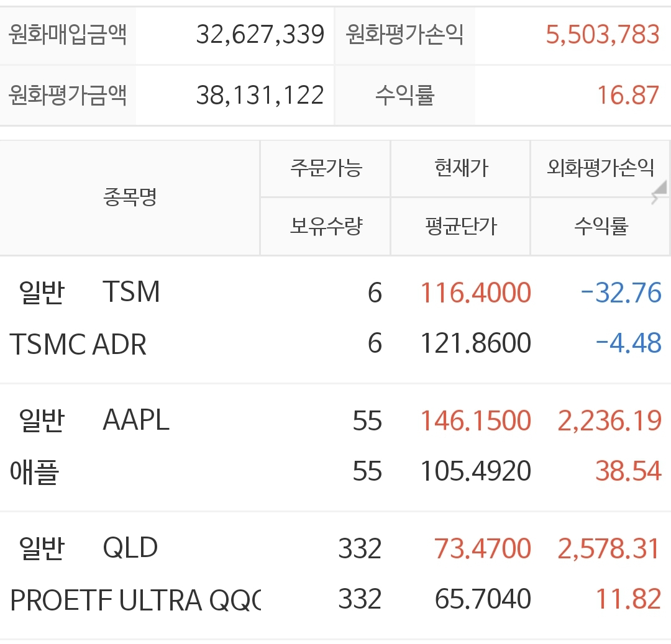Select the TSMC ADR stock name
Image resolution: width=671 pixels, height=644 pixels.
[78, 344]
